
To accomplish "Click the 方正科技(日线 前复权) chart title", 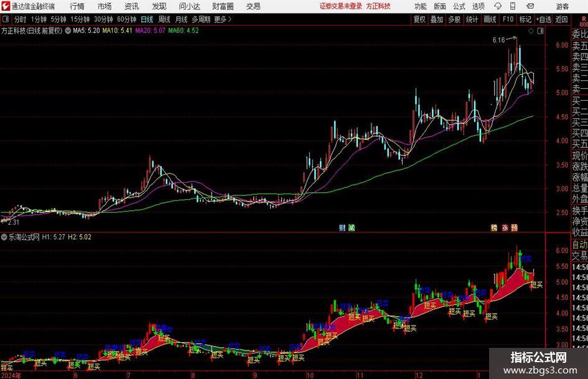I will coord(32,30).
